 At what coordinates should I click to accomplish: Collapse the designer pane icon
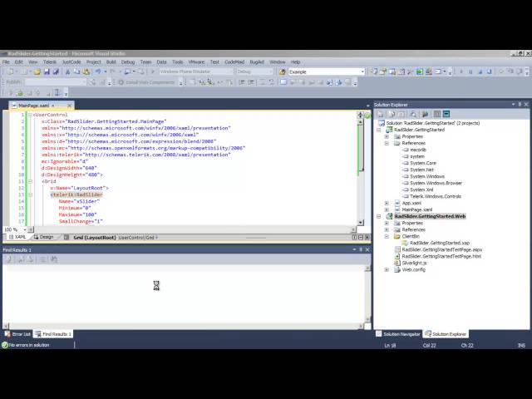[367, 238]
